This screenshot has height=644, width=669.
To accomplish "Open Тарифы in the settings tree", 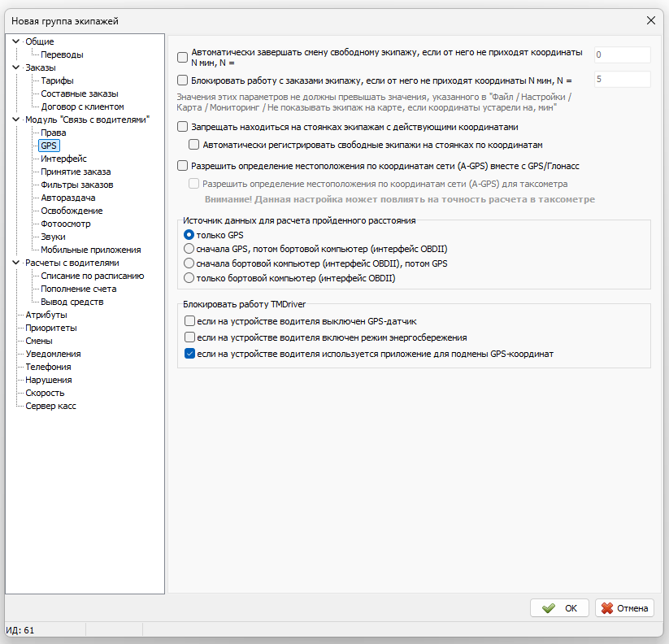I will pos(57,80).
